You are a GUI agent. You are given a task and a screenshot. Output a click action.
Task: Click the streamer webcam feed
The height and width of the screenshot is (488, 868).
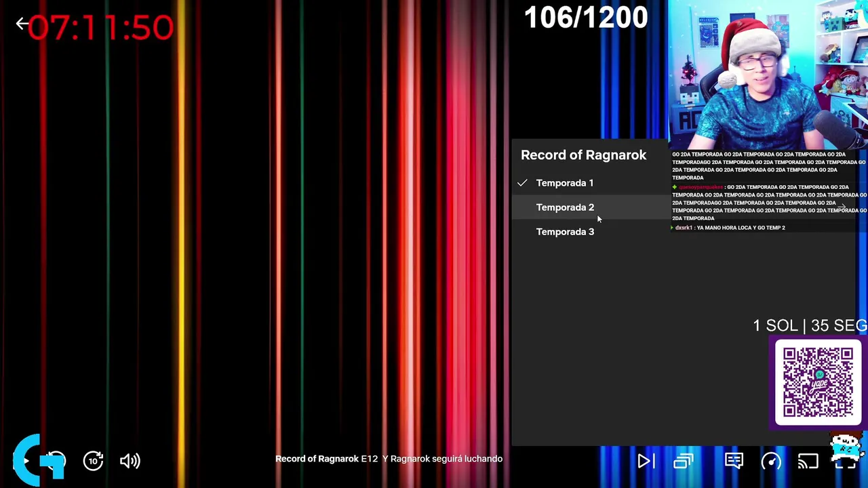tap(768, 75)
